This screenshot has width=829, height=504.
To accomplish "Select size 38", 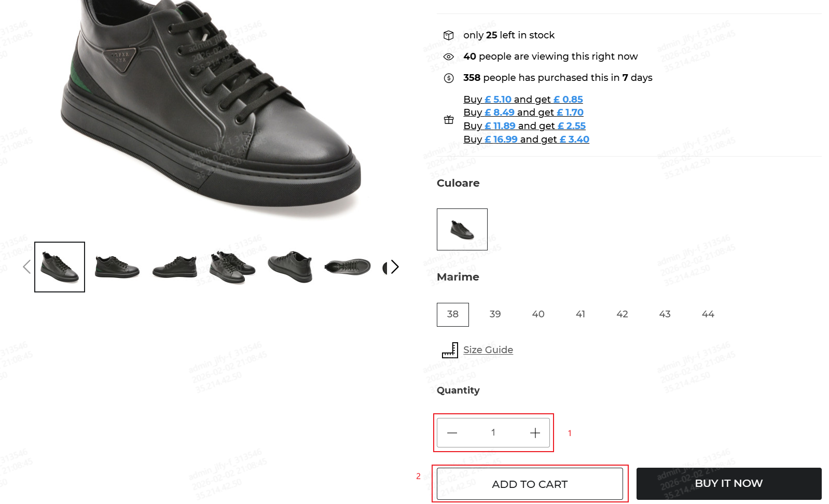I will click(x=452, y=314).
